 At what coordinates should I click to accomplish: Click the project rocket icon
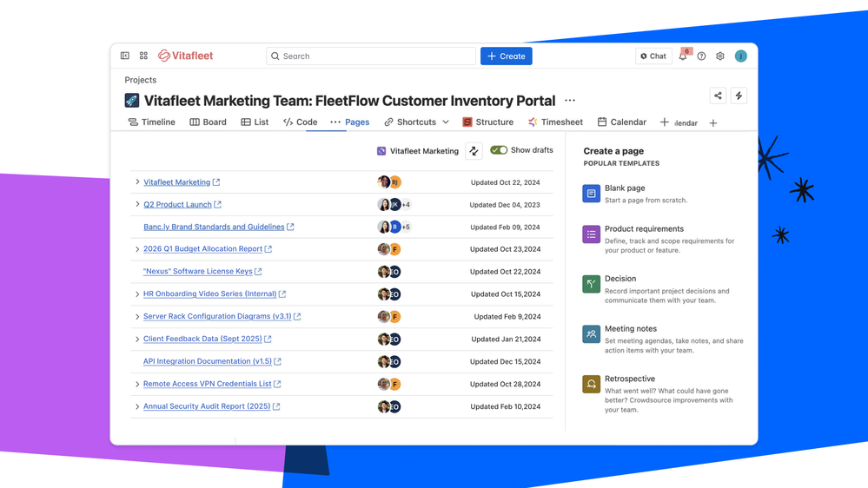pyautogui.click(x=132, y=100)
